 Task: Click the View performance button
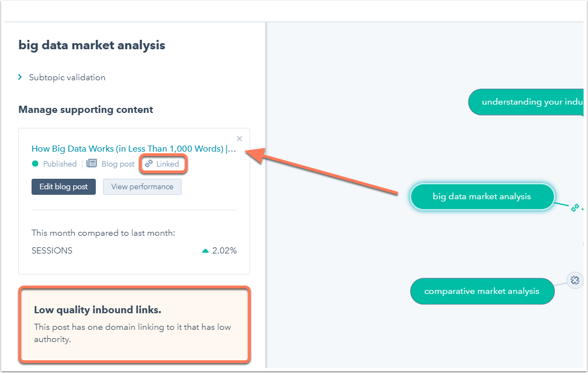(142, 186)
